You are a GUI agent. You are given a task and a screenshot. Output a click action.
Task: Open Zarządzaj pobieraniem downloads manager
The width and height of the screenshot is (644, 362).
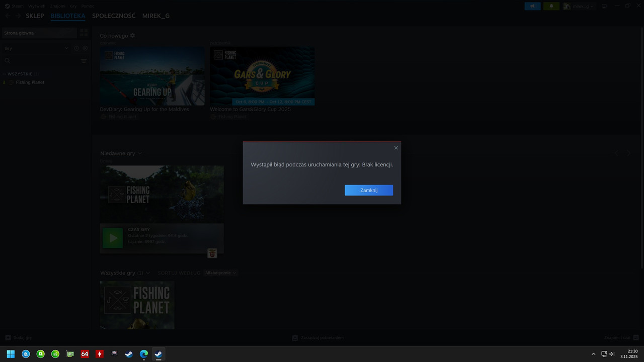point(318,338)
